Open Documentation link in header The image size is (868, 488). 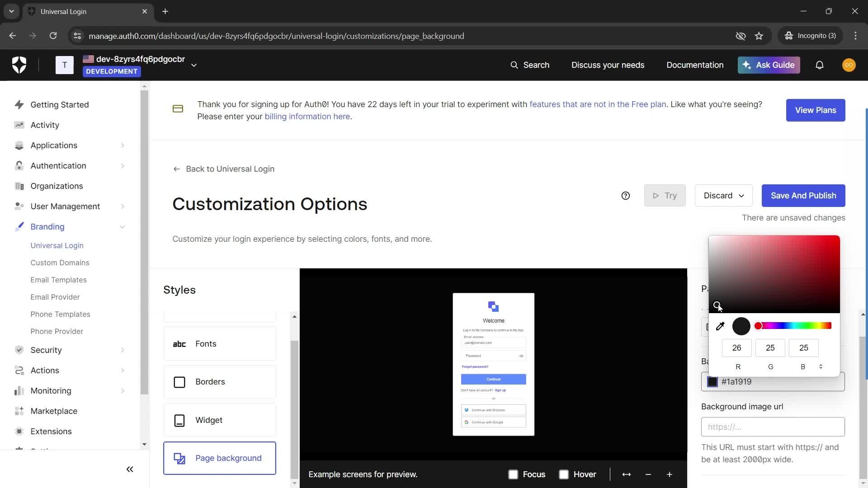point(695,65)
